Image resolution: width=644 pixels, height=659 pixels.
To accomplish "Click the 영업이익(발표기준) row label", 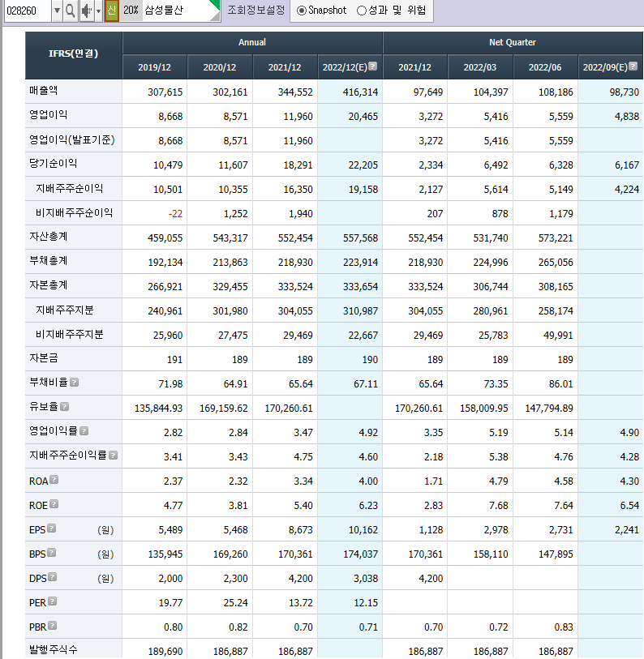I will 72,139.
